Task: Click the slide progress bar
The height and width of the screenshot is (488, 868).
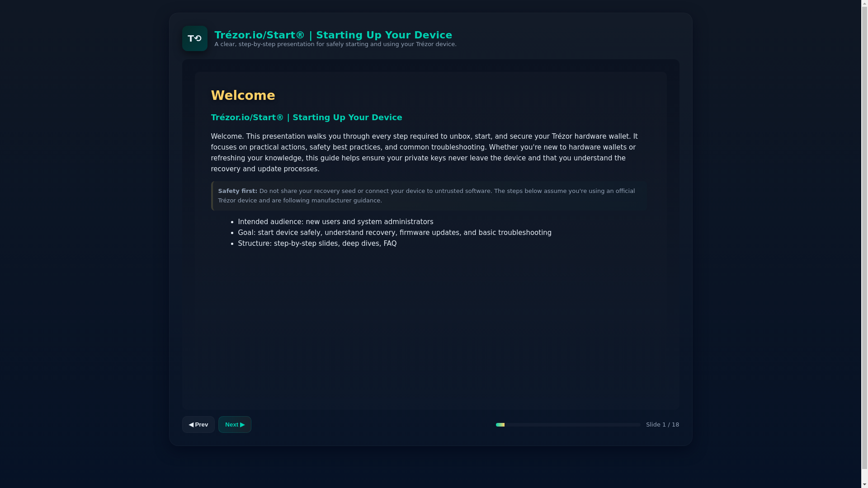Action: [x=568, y=425]
